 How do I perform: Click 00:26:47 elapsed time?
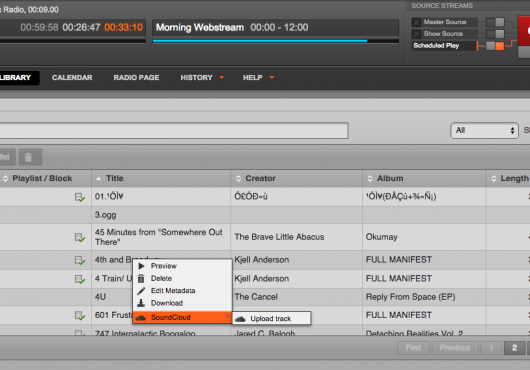(81, 27)
